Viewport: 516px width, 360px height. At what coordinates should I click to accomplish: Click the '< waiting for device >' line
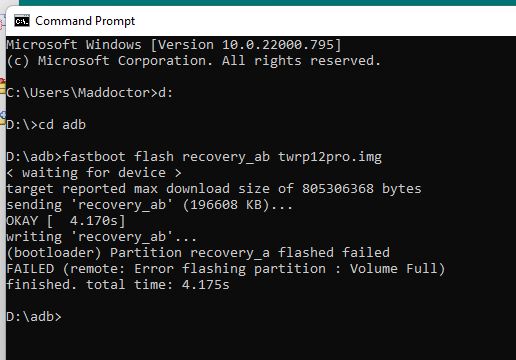click(x=94, y=173)
